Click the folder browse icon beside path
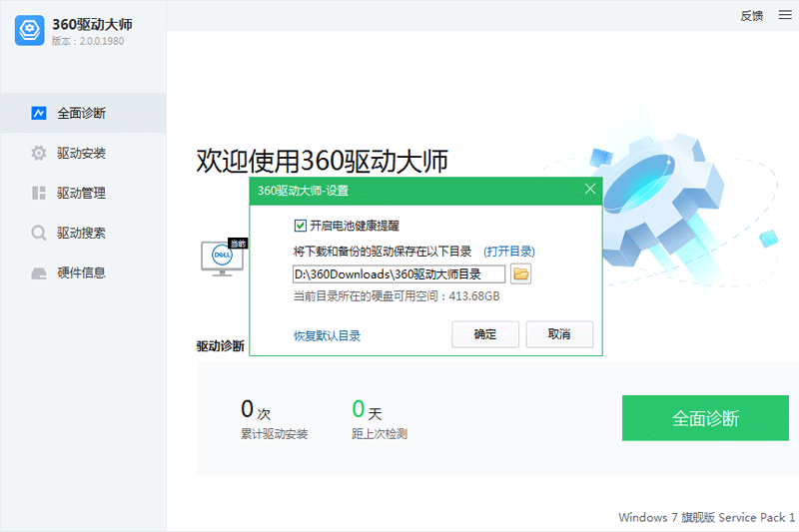Screen dimensions: 799x532 click(520, 273)
